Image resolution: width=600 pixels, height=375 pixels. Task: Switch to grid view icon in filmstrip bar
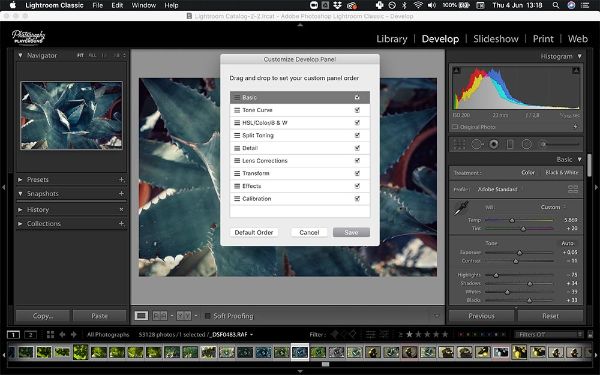[x=50, y=335]
